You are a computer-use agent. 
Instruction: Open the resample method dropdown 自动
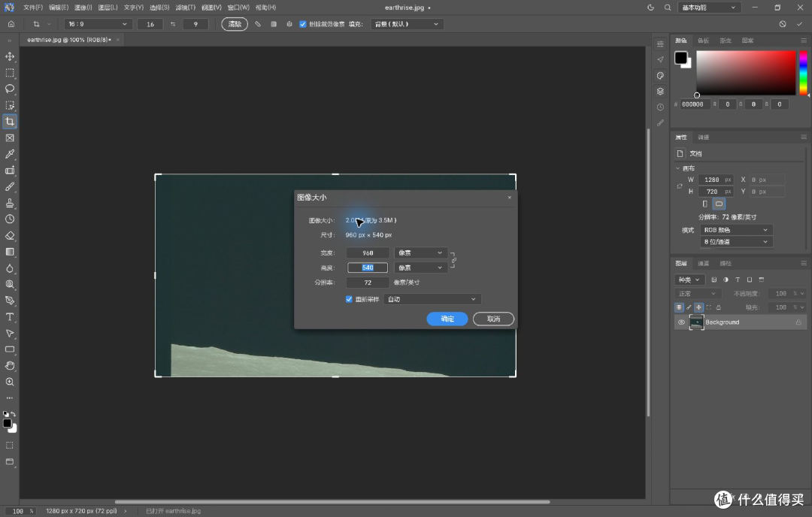[x=432, y=299]
